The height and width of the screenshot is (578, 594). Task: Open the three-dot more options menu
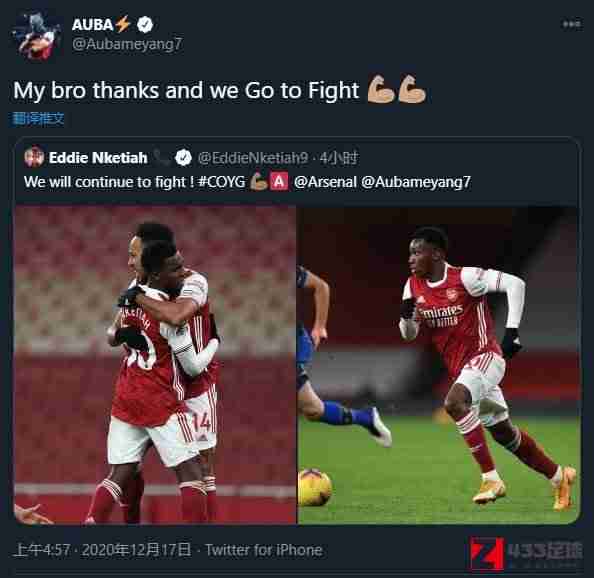pyautogui.click(x=571, y=24)
